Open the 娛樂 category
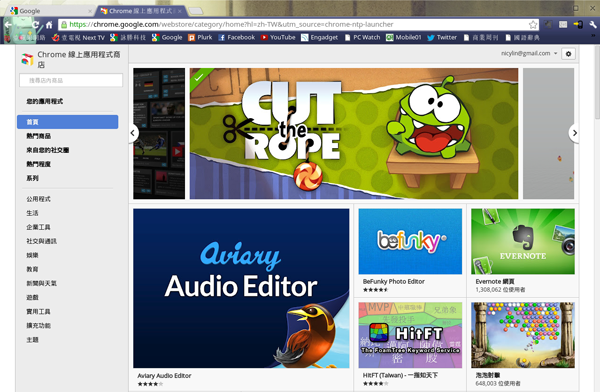This screenshot has height=392, width=600. tap(32, 255)
